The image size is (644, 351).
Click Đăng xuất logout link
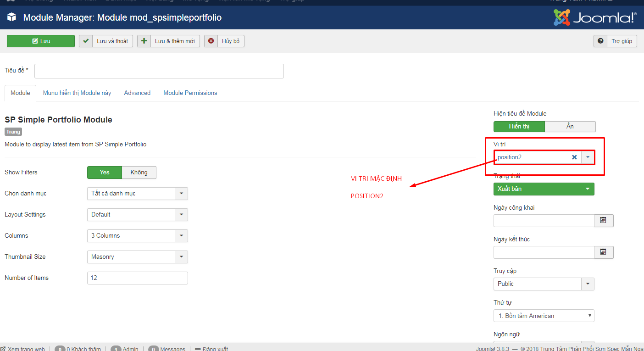211,349
